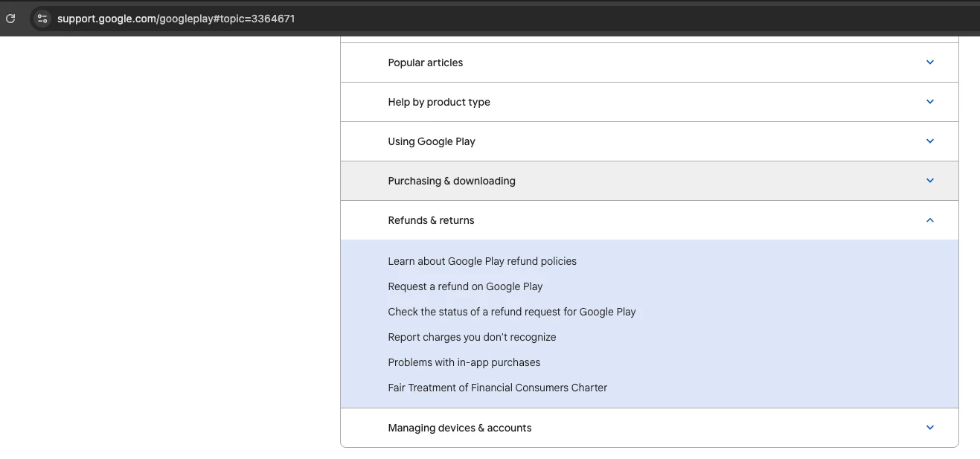
Task: Open Report charges you don't recognize
Action: coord(472,338)
